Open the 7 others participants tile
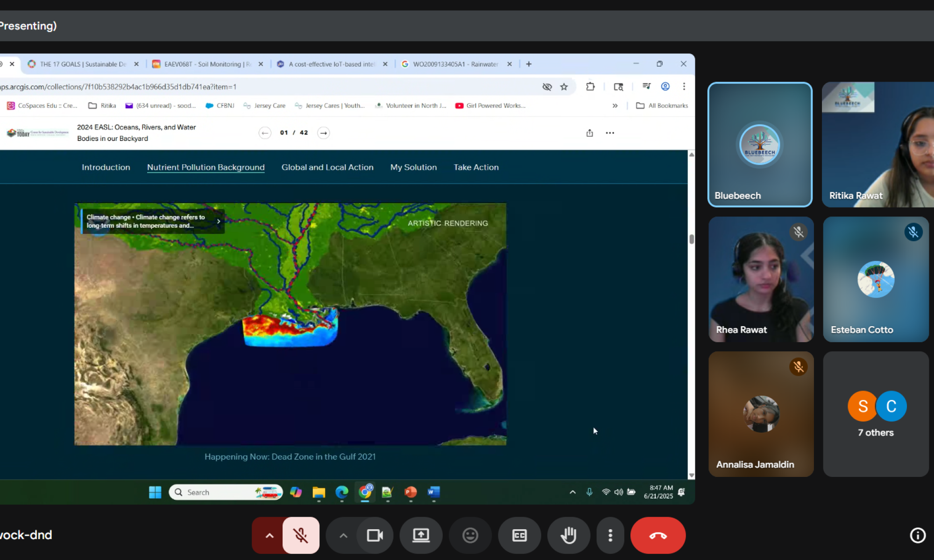Image resolution: width=934 pixels, height=560 pixels. tap(876, 414)
